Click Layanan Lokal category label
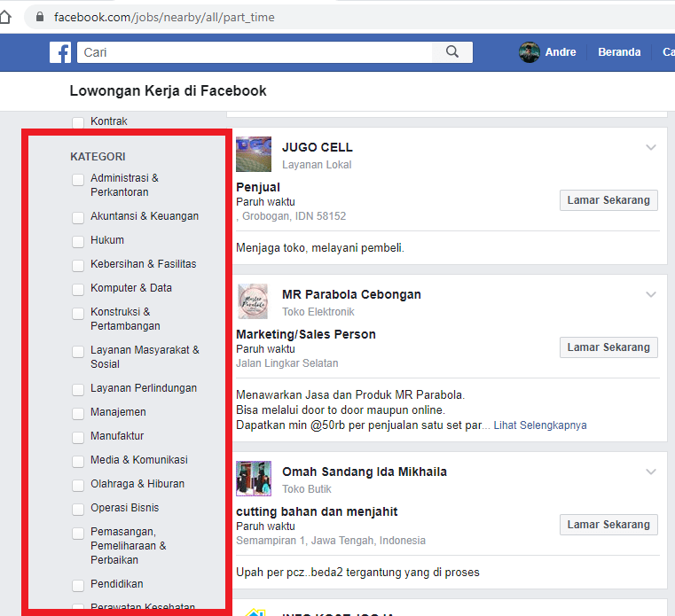 [x=317, y=164]
